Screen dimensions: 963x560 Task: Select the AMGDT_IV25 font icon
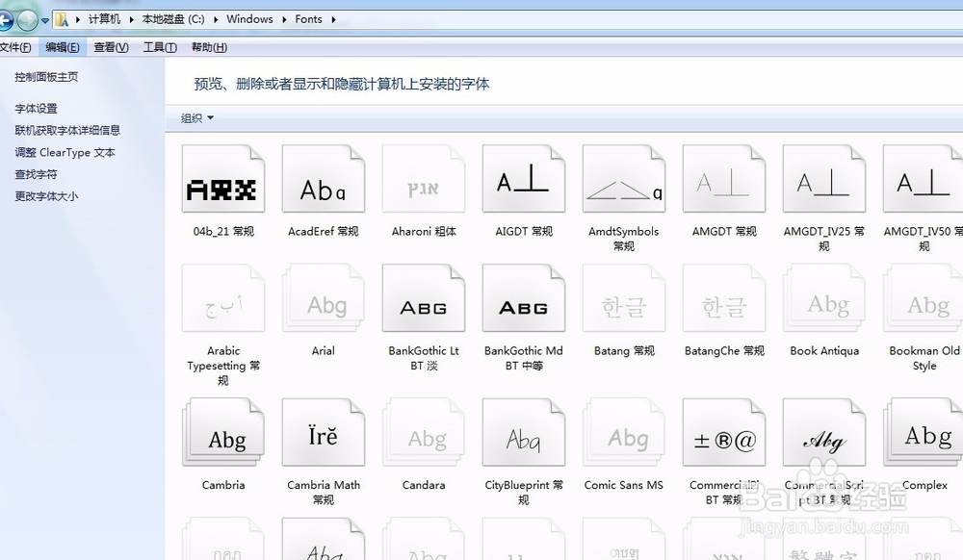[x=824, y=179]
